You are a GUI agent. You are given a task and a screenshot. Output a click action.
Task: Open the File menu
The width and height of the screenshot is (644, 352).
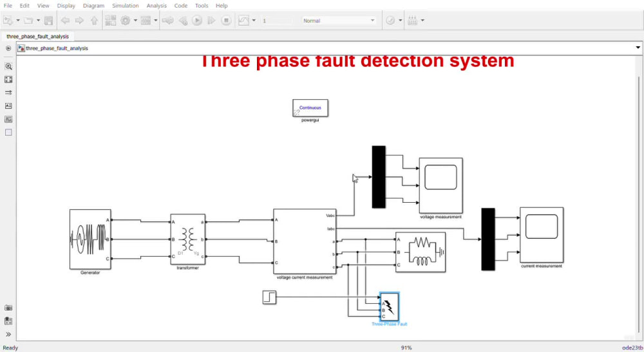click(x=8, y=6)
